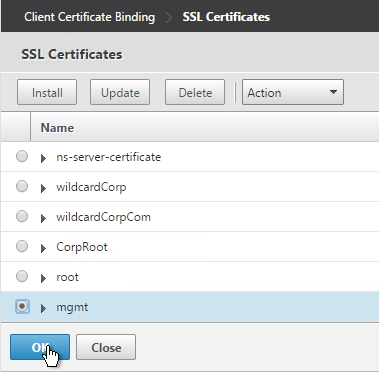This screenshot has height=372, width=379.
Task: Select the wildcardCorpCom radio button
Action: (x=22, y=216)
